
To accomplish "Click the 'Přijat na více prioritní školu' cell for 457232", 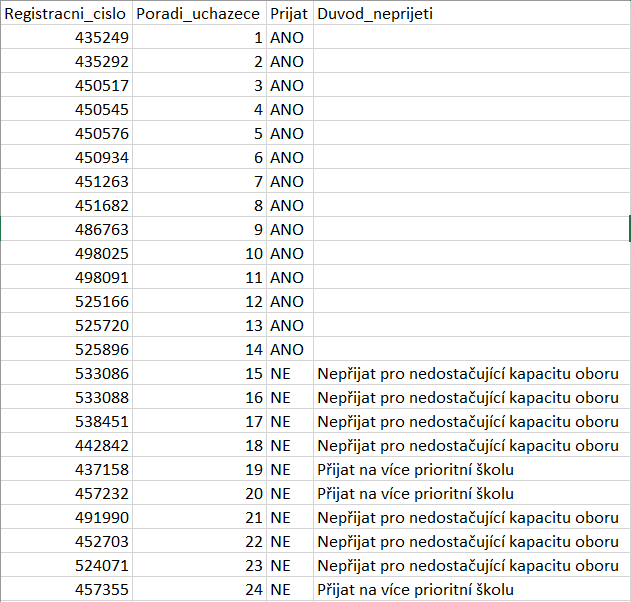I will click(416, 494).
